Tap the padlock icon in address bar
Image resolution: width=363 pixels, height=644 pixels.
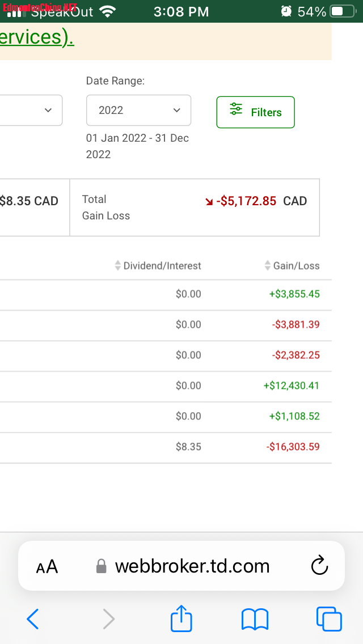[102, 566]
